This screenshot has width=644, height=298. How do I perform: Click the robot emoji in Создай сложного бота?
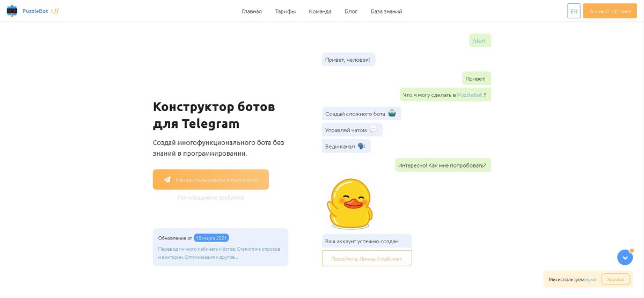[392, 113]
